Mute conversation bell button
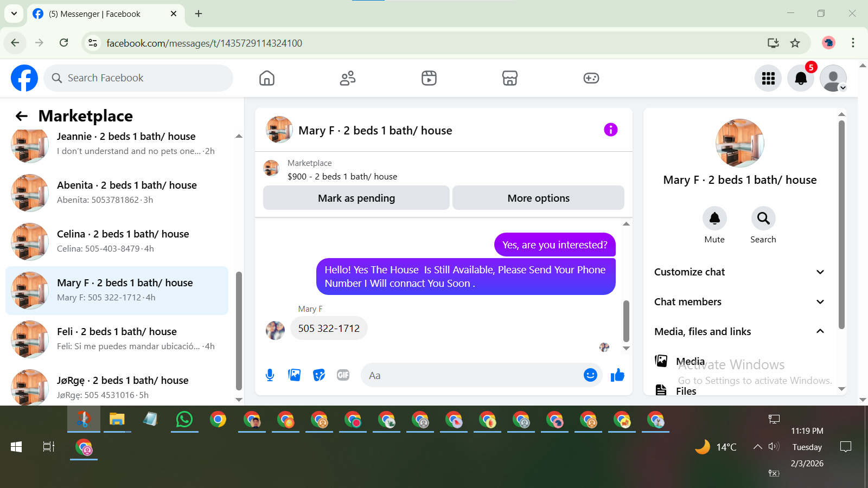Viewport: 868px width, 488px height. pyautogui.click(x=714, y=219)
